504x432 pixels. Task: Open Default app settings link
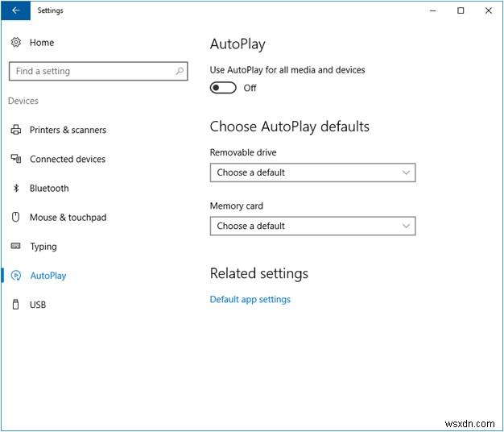[x=250, y=300]
